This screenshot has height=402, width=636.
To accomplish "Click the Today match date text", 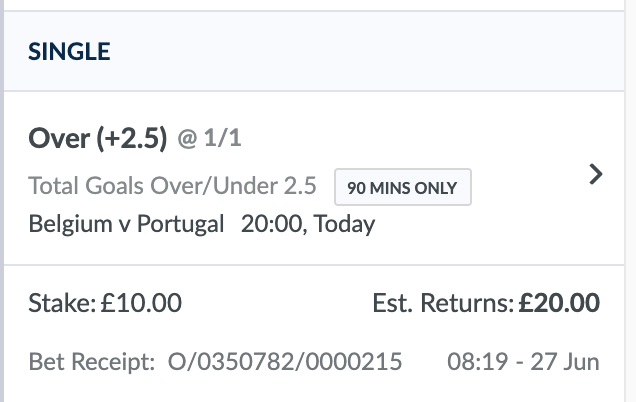I will [344, 223].
